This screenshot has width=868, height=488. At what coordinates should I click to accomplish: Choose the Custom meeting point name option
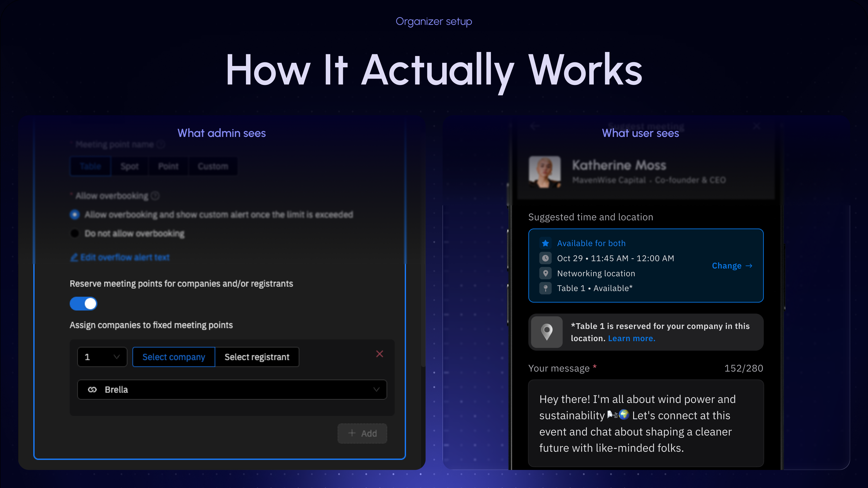(213, 166)
